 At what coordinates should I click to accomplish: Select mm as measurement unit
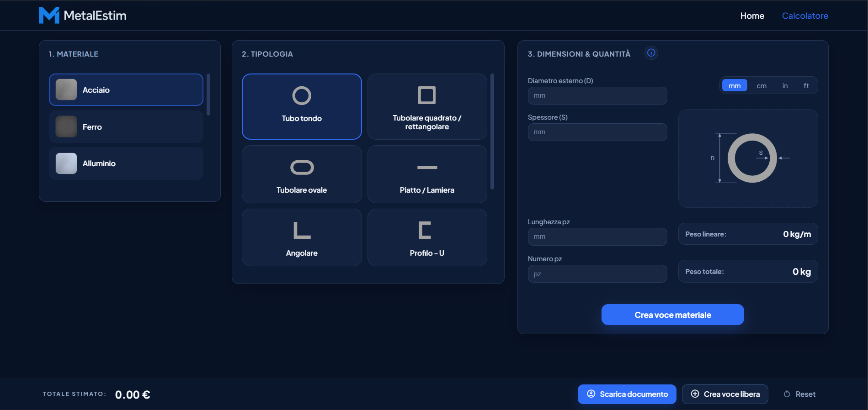(x=735, y=86)
